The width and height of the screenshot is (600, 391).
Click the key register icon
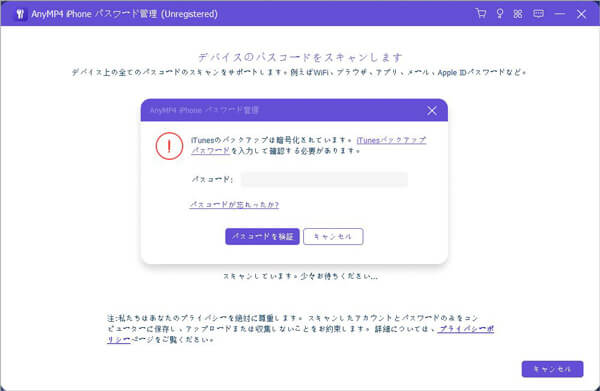[x=500, y=14]
